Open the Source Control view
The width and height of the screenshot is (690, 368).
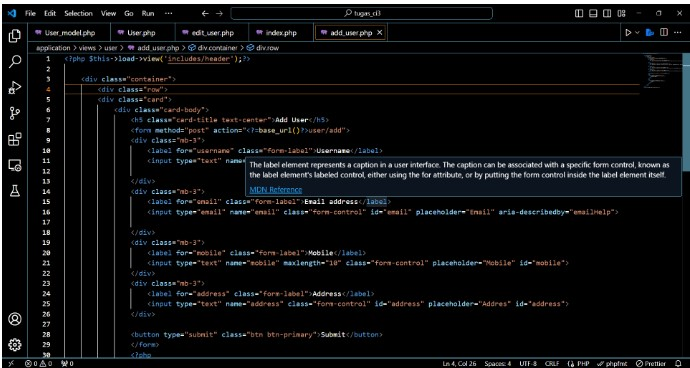pos(15,113)
